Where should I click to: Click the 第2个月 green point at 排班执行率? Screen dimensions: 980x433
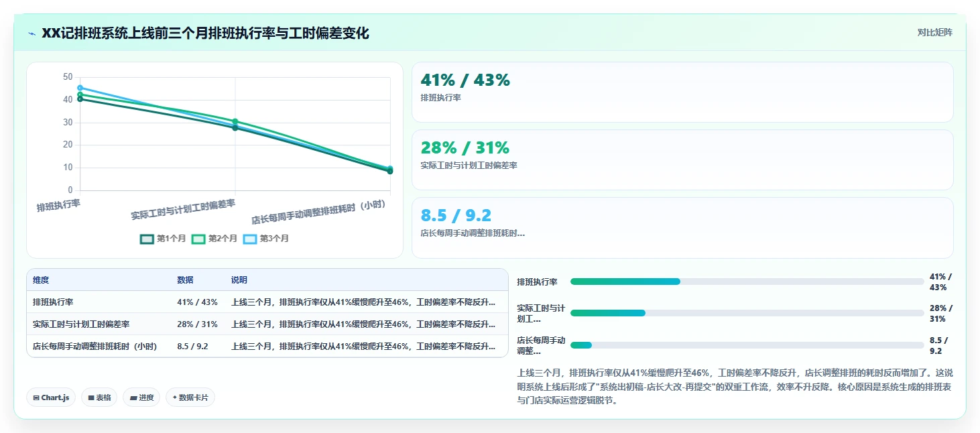pos(80,95)
